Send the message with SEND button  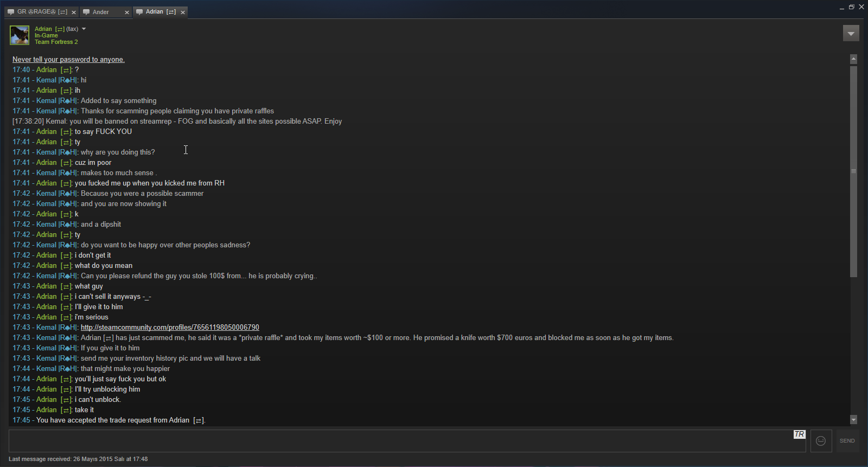tap(847, 441)
